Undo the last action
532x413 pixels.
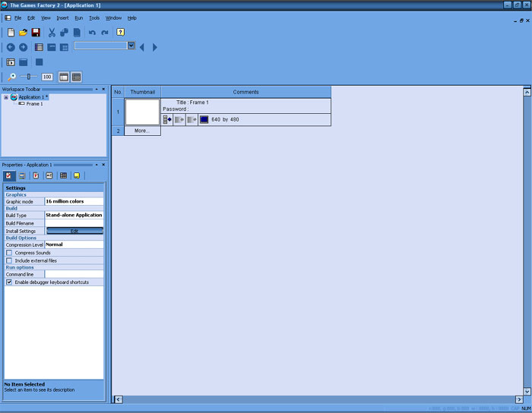coord(92,32)
